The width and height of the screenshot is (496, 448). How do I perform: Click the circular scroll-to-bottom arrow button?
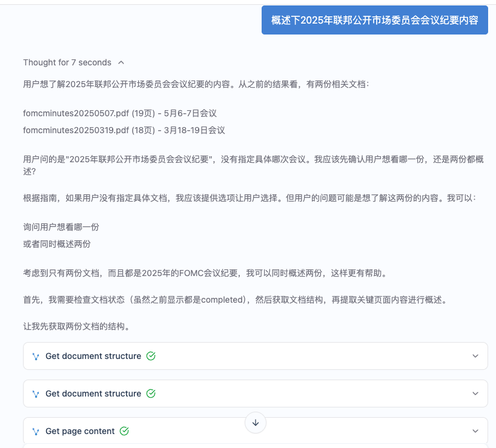coord(256,423)
